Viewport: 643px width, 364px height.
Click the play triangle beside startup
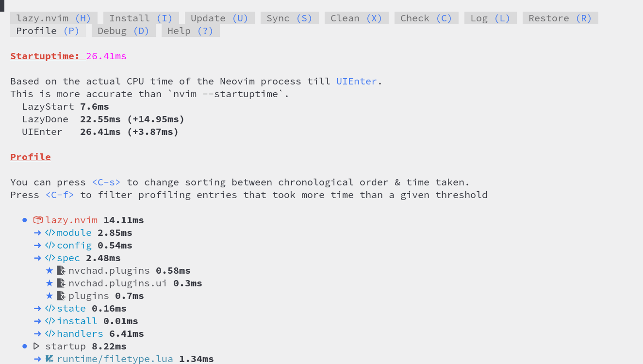[x=36, y=346]
